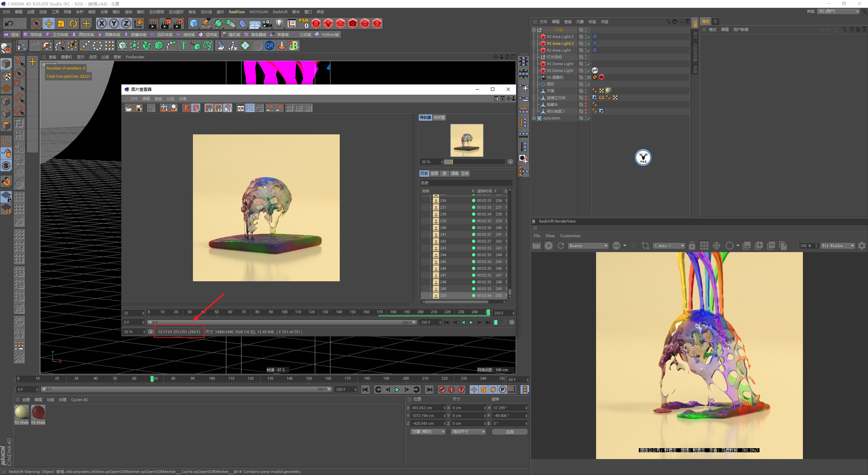Click the open file icon in Picture Viewer
Viewport: 868px width, 475px height.
[129, 108]
